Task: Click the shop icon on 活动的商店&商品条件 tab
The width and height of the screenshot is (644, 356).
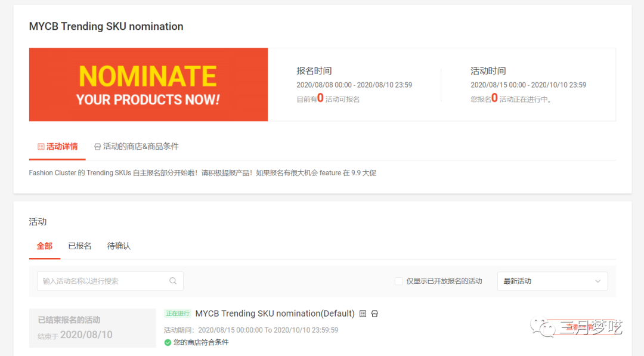Action: (x=98, y=147)
